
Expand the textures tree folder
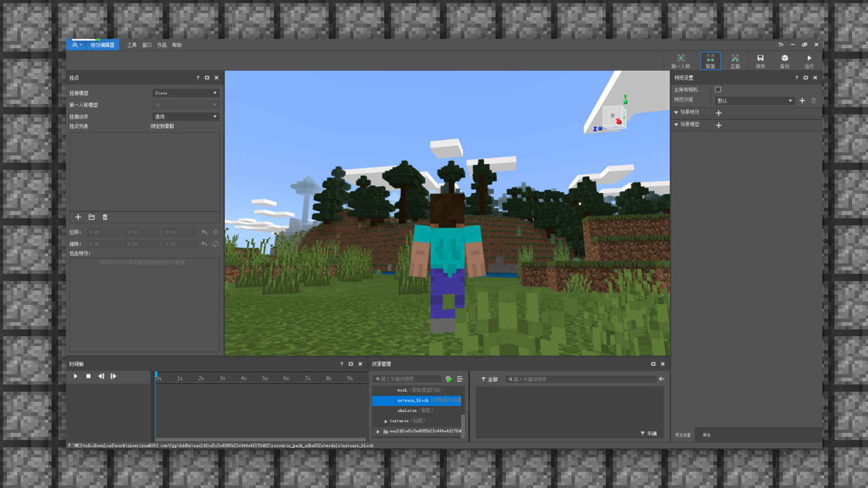[386, 421]
